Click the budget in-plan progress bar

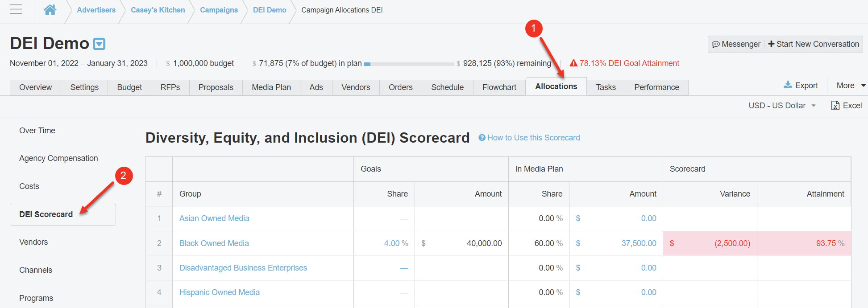coord(409,64)
